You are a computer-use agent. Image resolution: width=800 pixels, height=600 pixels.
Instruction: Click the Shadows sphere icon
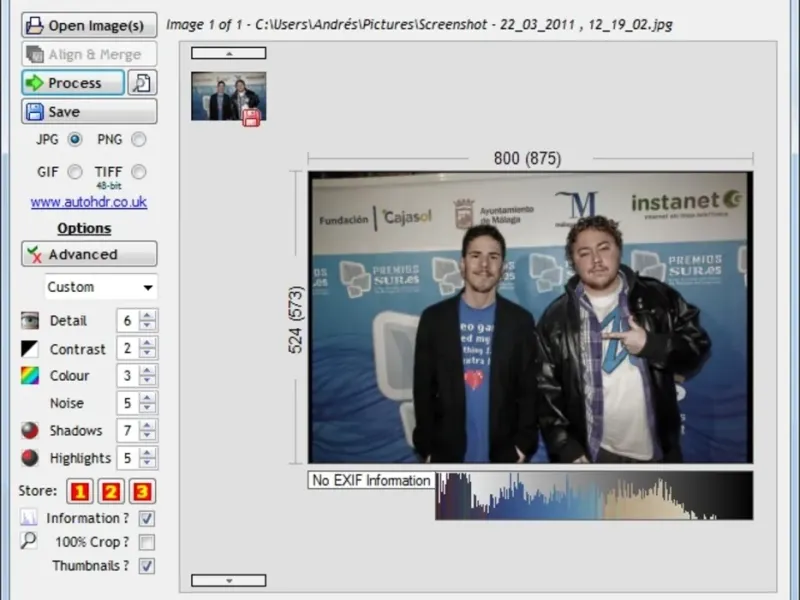(x=30, y=431)
